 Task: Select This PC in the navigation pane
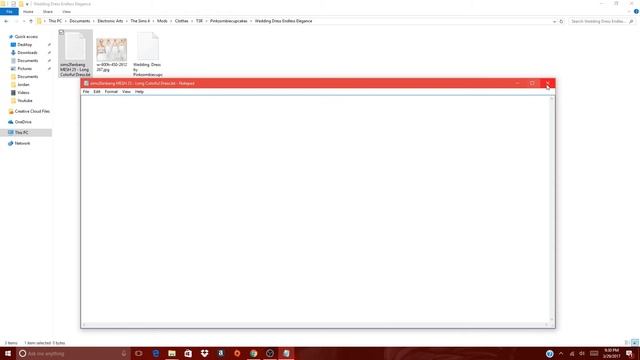[21, 133]
